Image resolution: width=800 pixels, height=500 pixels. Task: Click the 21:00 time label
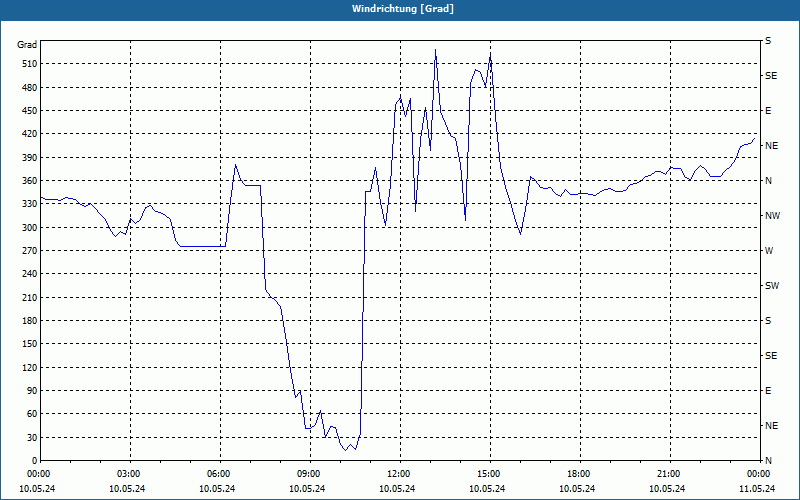tap(667, 474)
